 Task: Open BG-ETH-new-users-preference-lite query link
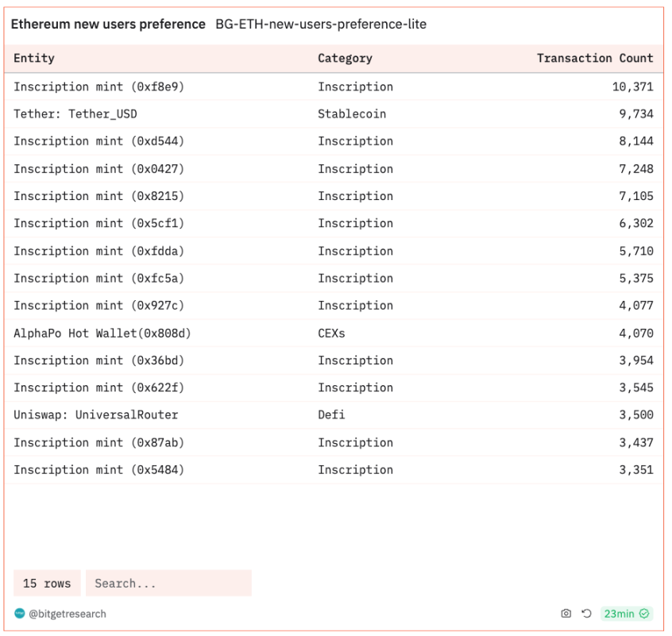click(321, 25)
